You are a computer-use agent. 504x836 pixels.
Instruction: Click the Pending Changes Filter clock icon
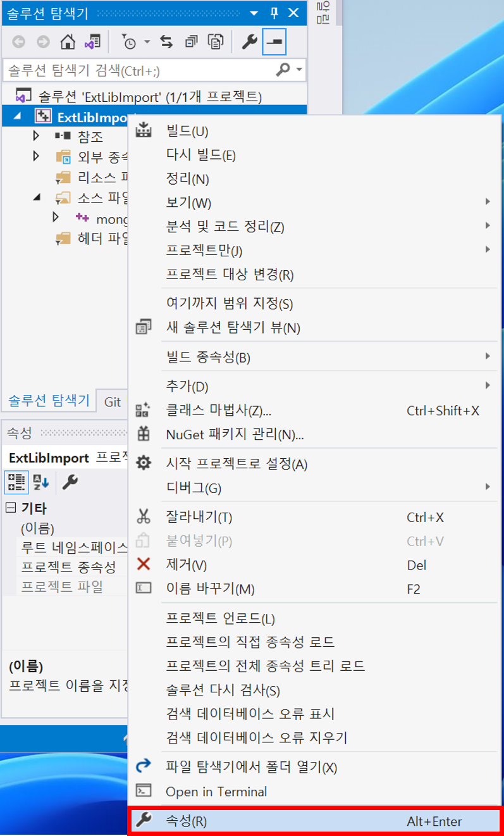coord(128,42)
